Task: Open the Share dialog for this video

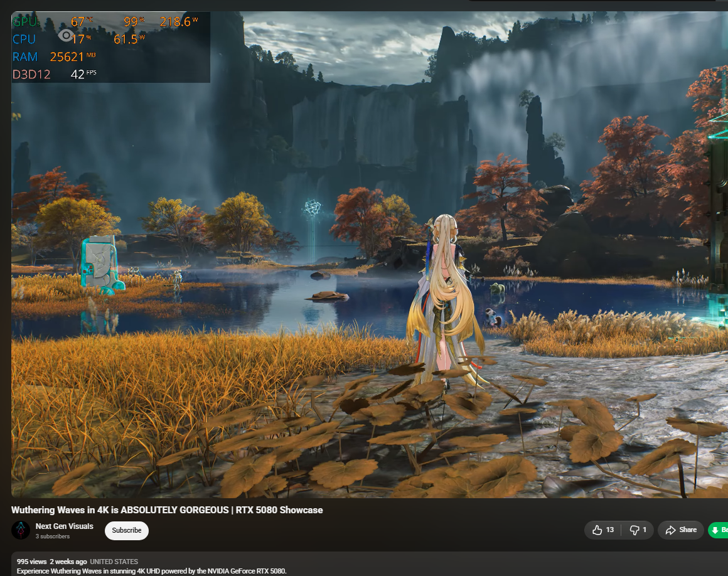Action: click(x=681, y=530)
